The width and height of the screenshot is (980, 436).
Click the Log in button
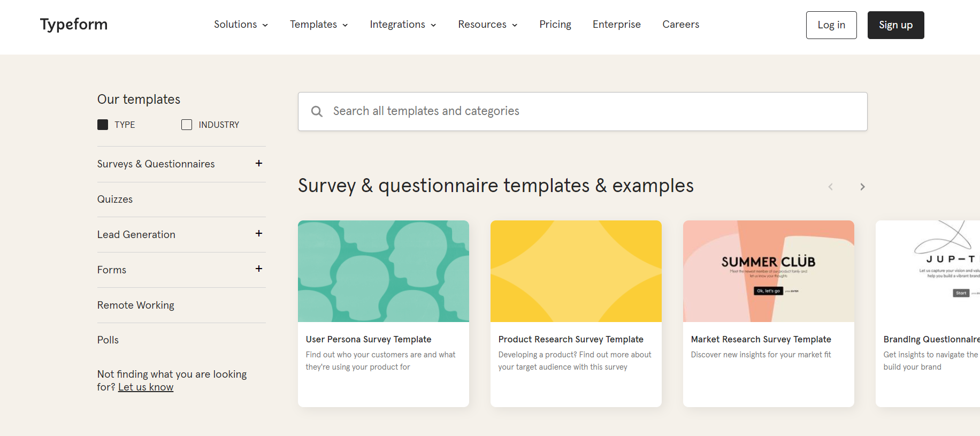tap(831, 25)
